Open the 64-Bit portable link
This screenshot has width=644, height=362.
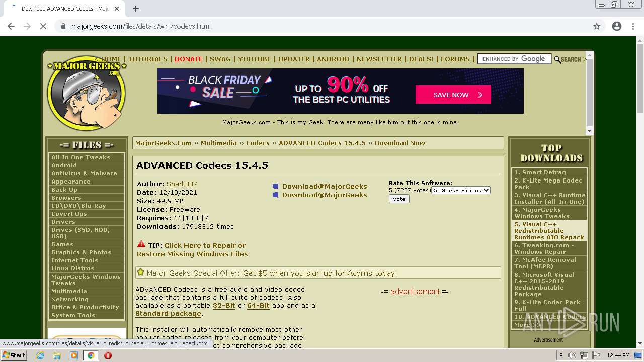tap(258, 305)
